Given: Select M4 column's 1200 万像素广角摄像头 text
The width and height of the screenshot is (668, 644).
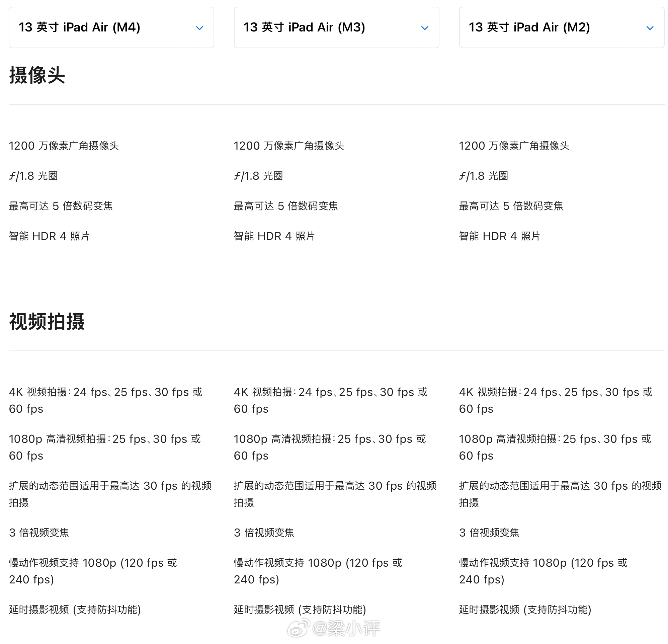Looking at the screenshot, I should coord(64,146).
